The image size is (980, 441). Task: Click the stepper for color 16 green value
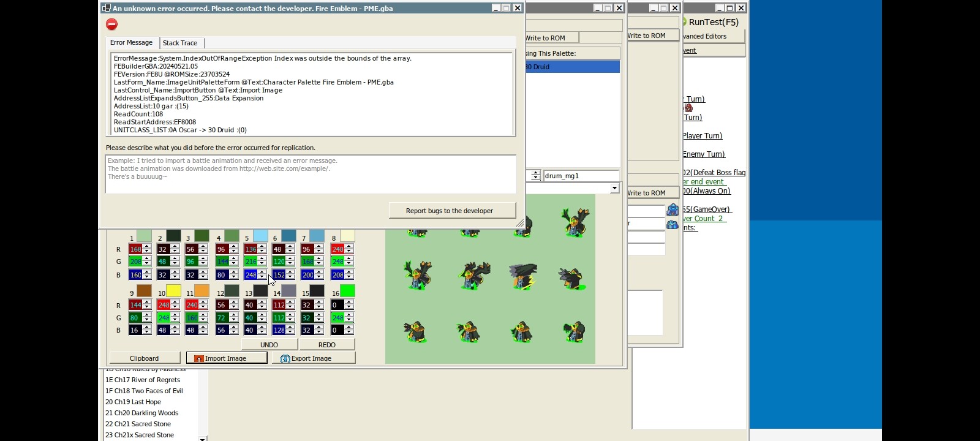coord(349,318)
